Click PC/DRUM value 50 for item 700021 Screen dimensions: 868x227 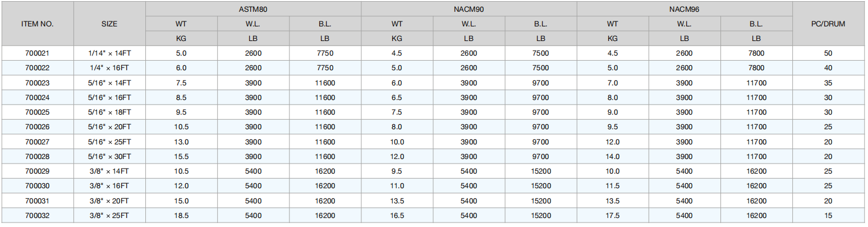coord(828,53)
